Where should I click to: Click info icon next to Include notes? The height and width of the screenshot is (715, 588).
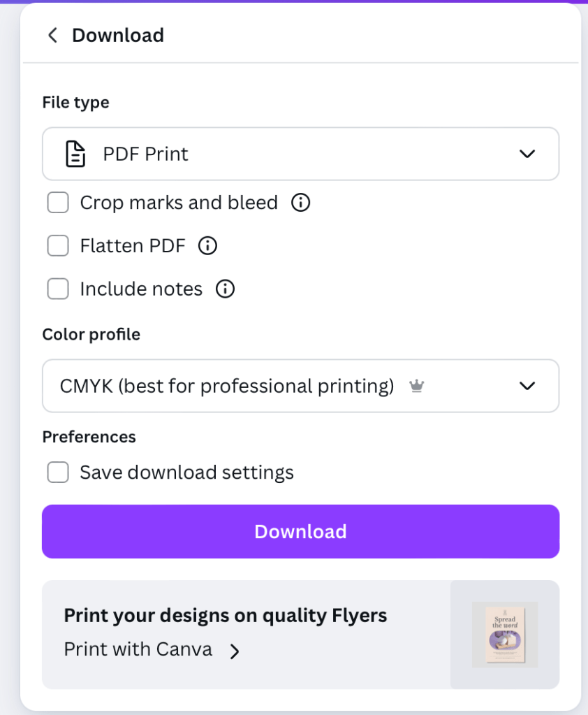(x=225, y=289)
